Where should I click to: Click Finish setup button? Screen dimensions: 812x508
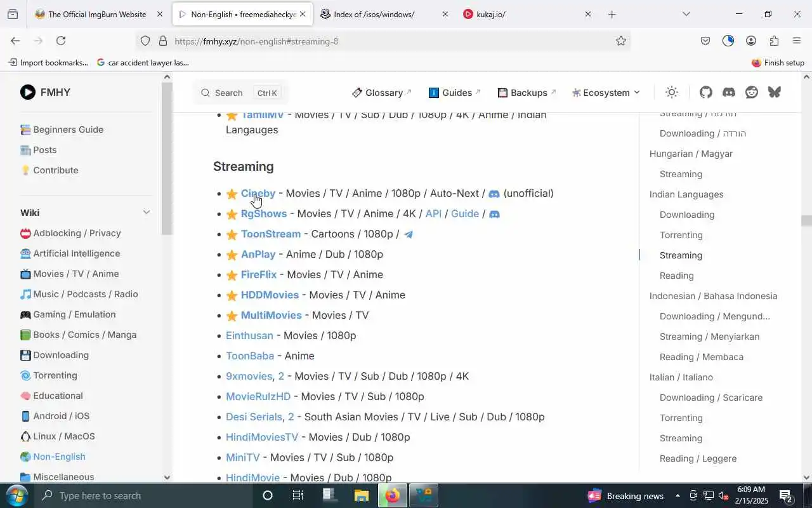pos(778,63)
